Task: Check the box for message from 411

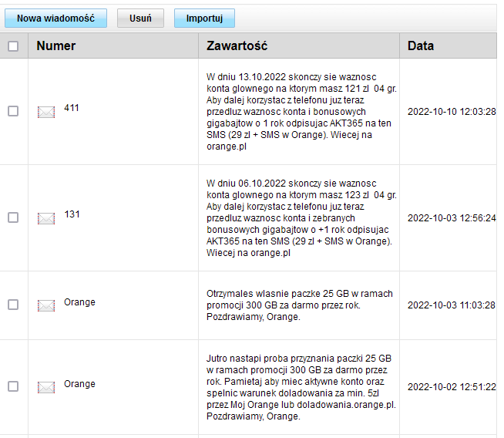Action: [x=13, y=111]
